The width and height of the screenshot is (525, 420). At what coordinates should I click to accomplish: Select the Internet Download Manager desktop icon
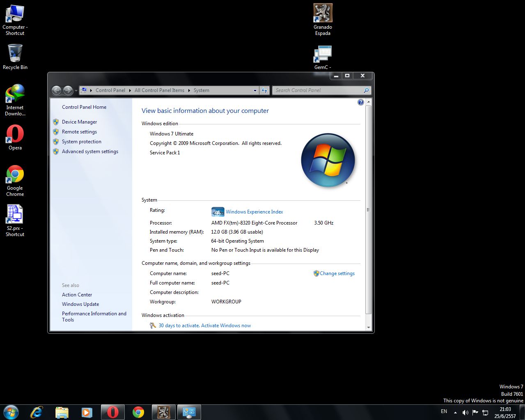pos(15,100)
